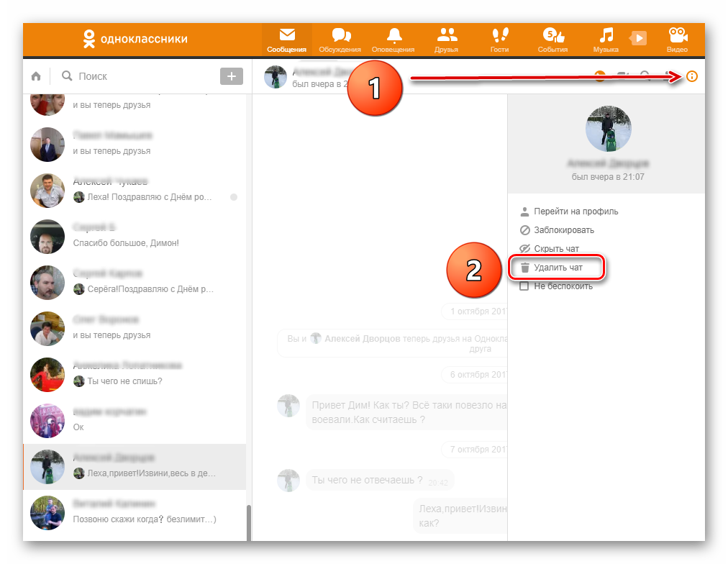Select Скрыть чат to hide chat

pyautogui.click(x=555, y=249)
